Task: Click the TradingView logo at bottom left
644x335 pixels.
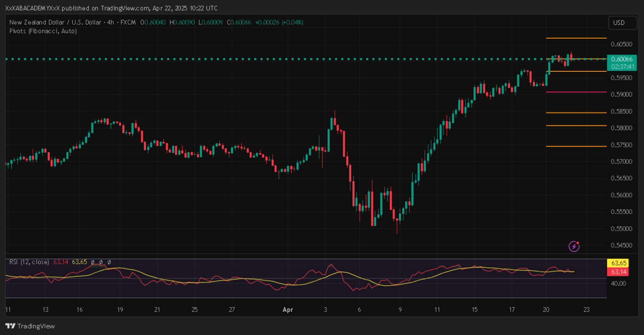Action: click(30, 326)
